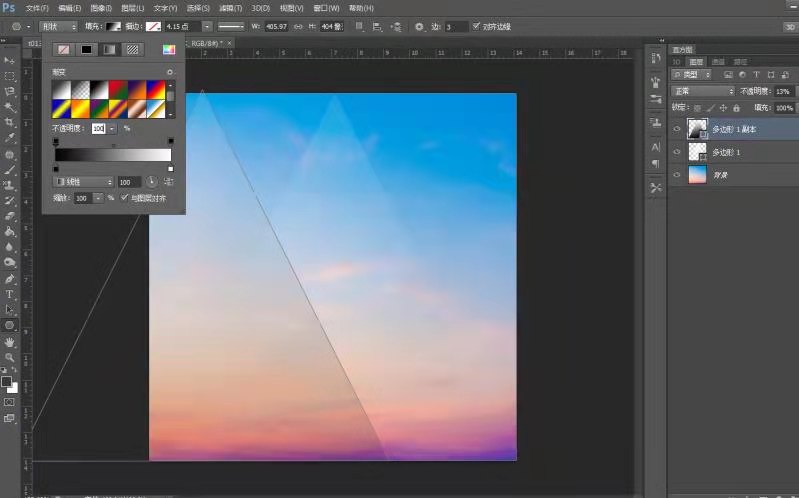The width and height of the screenshot is (799, 498).
Task: Select the Move tool in the toolbar
Action: [9, 60]
